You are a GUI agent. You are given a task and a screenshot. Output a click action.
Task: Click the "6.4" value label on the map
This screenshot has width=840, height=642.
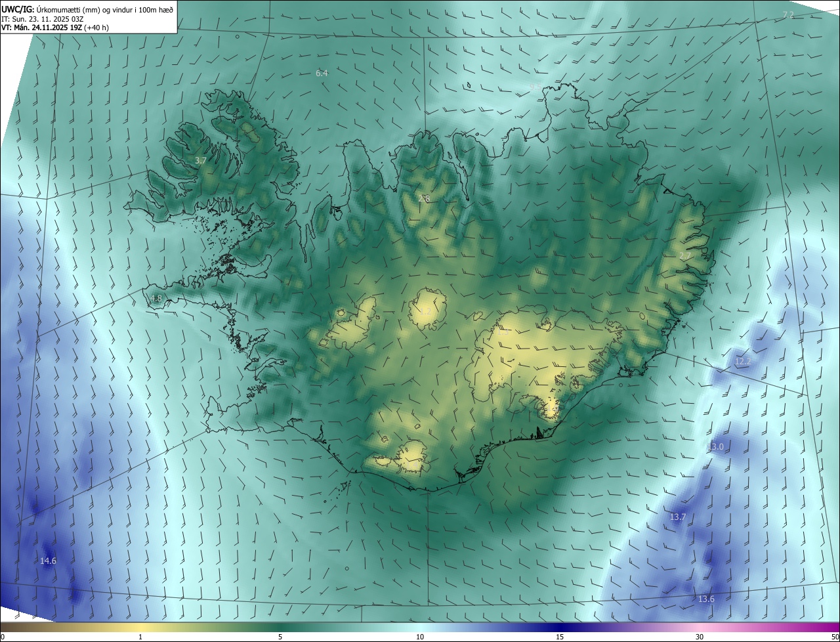322,74
